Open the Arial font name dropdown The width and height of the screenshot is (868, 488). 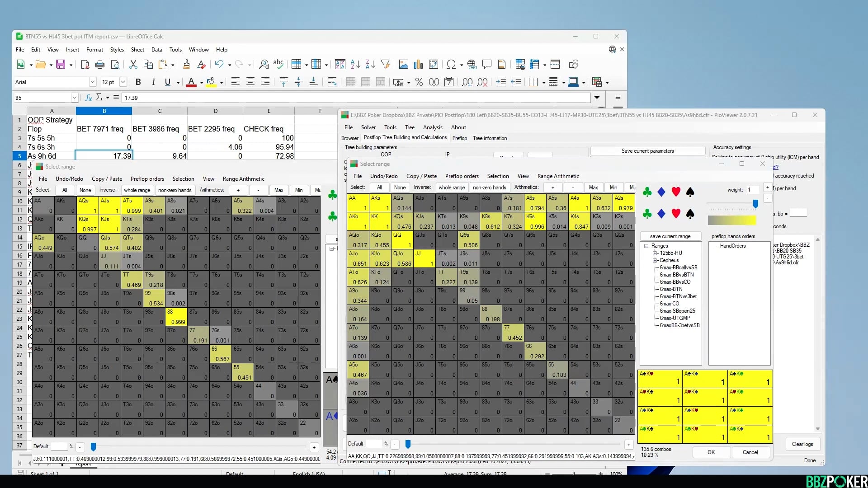pos(93,82)
